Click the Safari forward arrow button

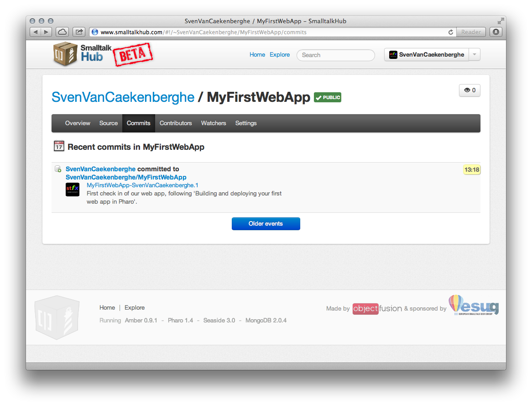pos(46,32)
